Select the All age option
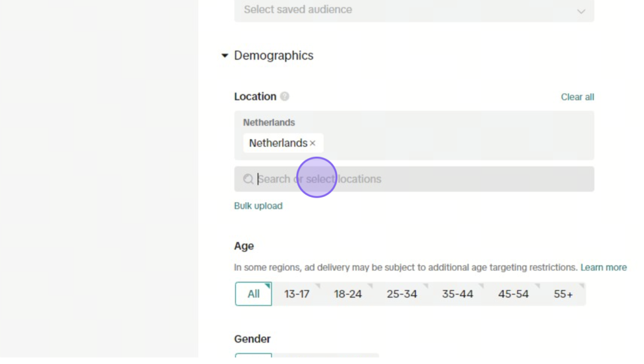 [x=253, y=293]
